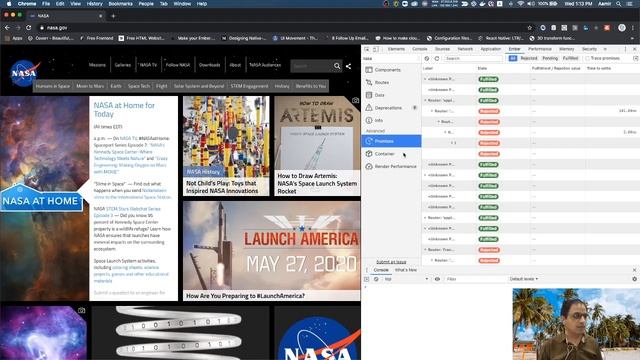640x360 pixels.
Task: Clear the promises list with clear icon
Action: coord(427,58)
